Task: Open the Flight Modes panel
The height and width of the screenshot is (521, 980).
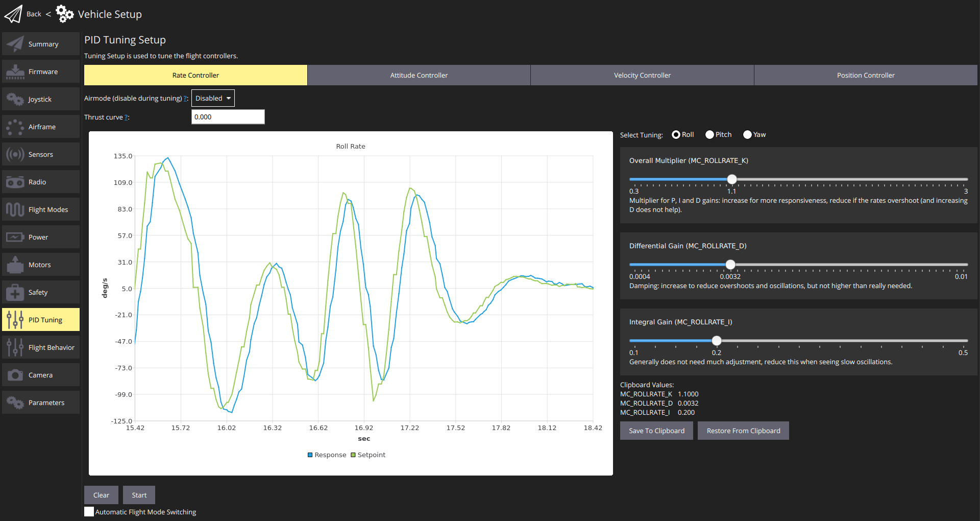Action: (x=41, y=209)
